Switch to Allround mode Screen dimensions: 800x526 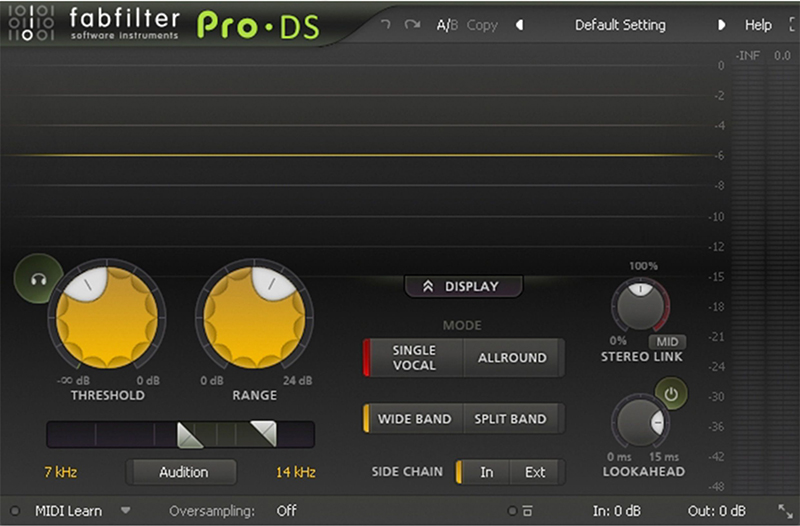(512, 358)
